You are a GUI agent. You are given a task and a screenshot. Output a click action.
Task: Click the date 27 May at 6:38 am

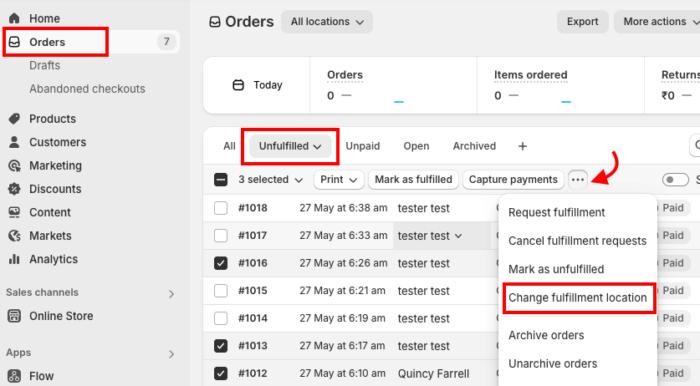(343, 208)
